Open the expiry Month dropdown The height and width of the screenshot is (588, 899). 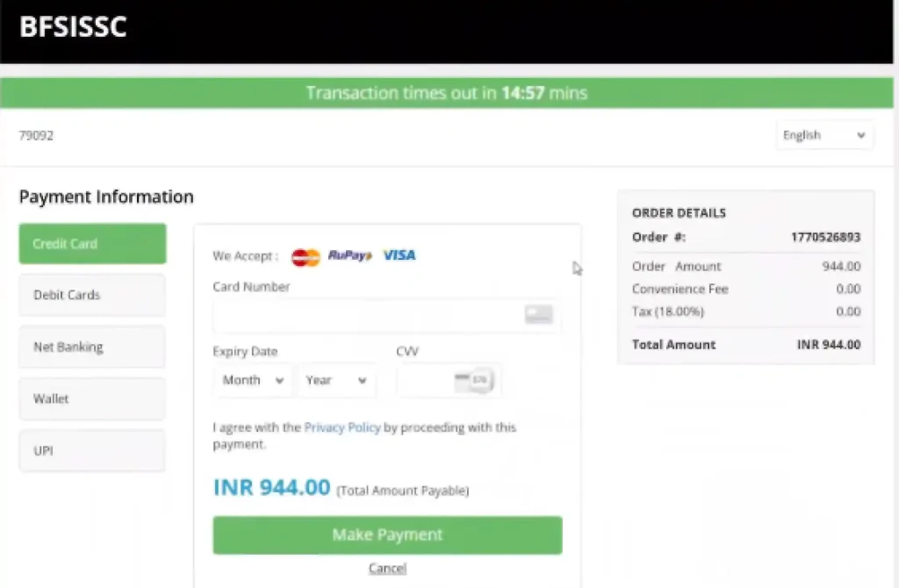pos(253,380)
